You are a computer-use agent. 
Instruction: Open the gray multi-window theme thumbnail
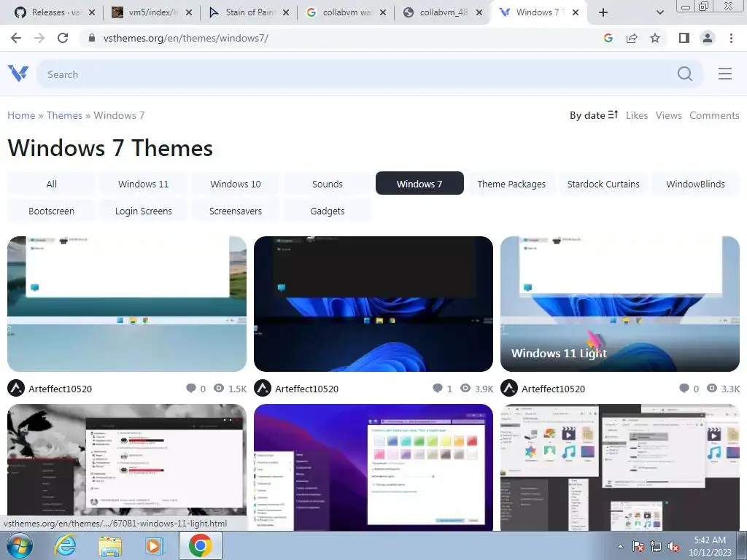[x=620, y=467]
